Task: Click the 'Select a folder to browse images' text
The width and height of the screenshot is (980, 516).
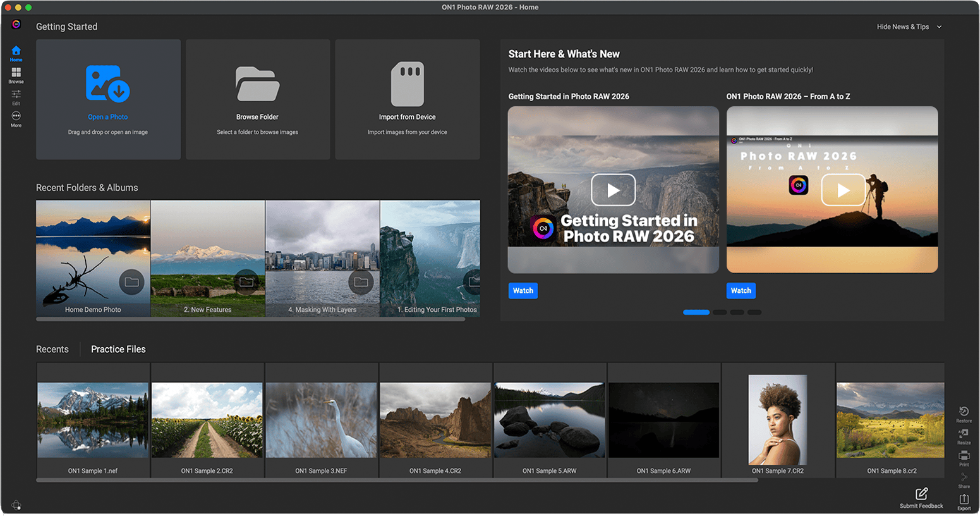Action: [258, 132]
